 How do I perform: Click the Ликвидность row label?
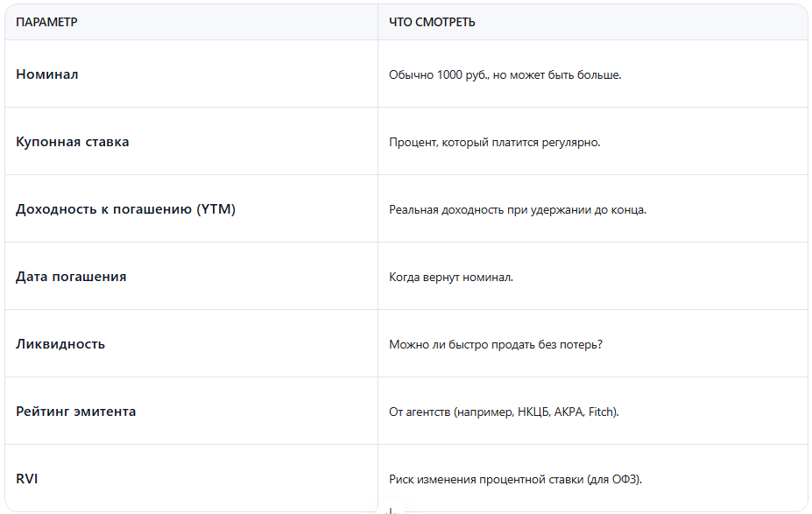[x=60, y=344]
